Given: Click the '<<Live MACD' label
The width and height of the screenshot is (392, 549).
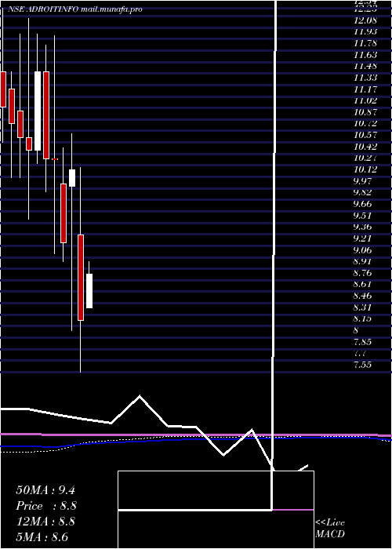Looking at the screenshot, I should 330,529.
